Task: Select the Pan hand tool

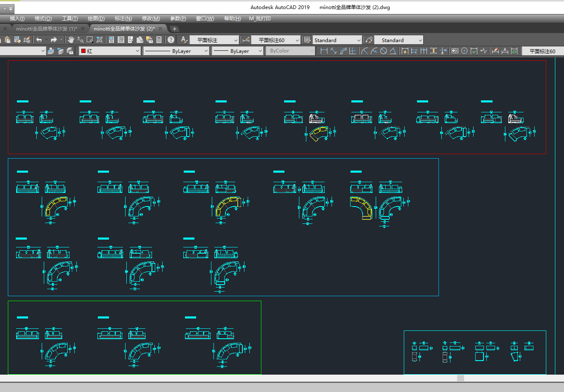Action: [71, 40]
